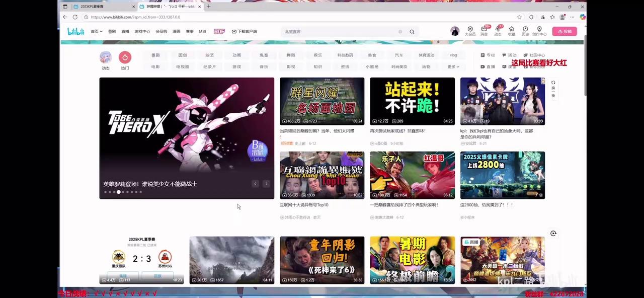
Task: Click the browser profile icon
Action: 562,17
